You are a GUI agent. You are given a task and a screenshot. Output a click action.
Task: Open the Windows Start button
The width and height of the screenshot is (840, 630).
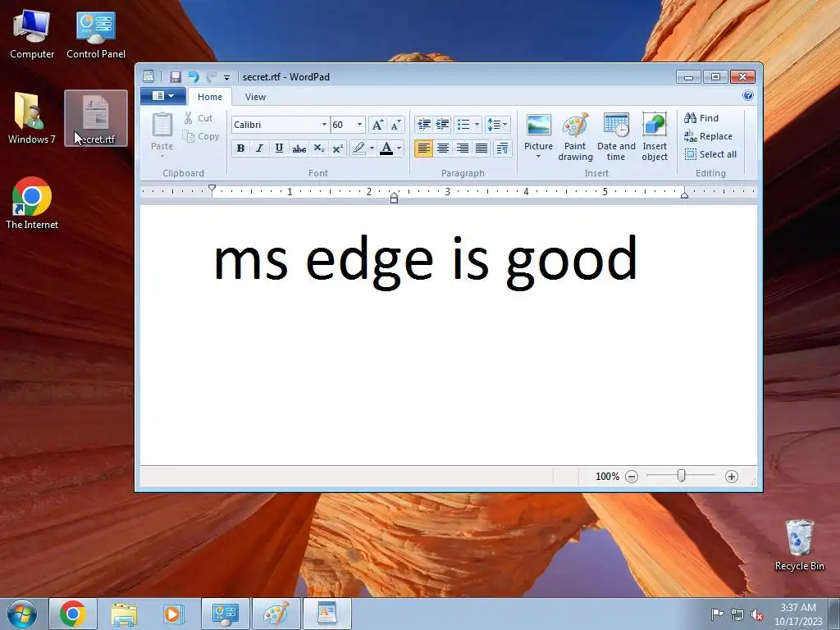pyautogui.click(x=22, y=614)
